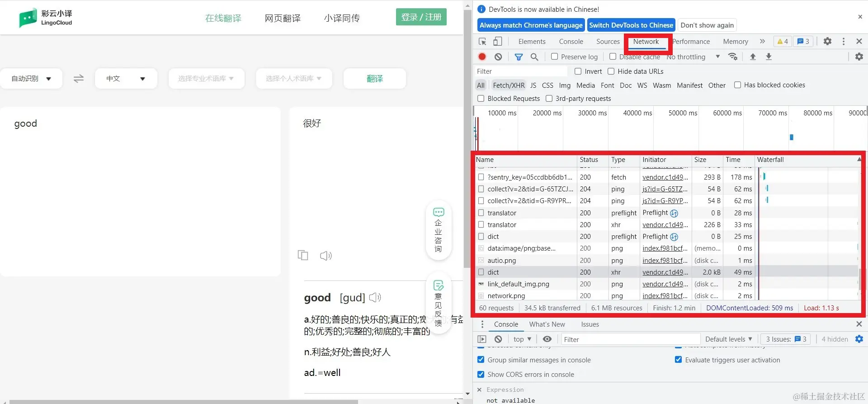Play pronunciation of good
868x404 pixels.
375,298
